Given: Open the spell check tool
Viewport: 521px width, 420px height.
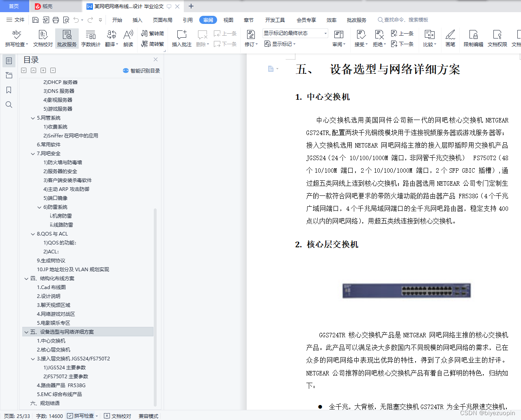Looking at the screenshot, I should [17, 39].
